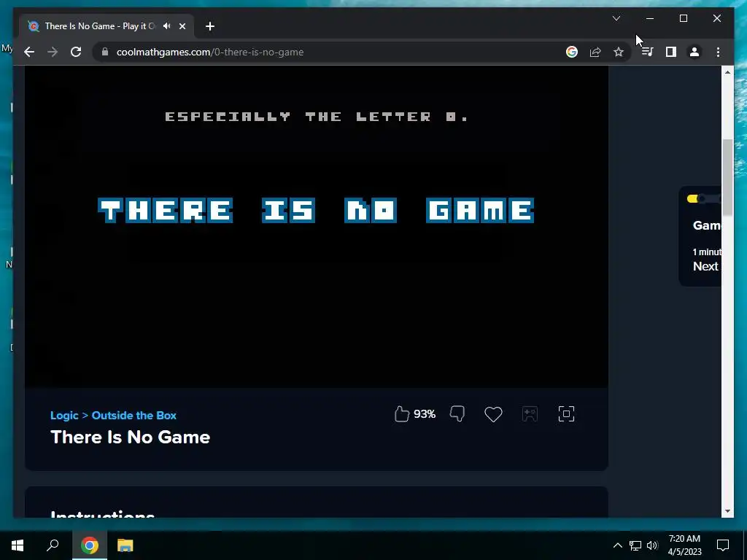This screenshot has height=560, width=747.
Task: Select the There Is No Game tab
Action: [x=107, y=26]
